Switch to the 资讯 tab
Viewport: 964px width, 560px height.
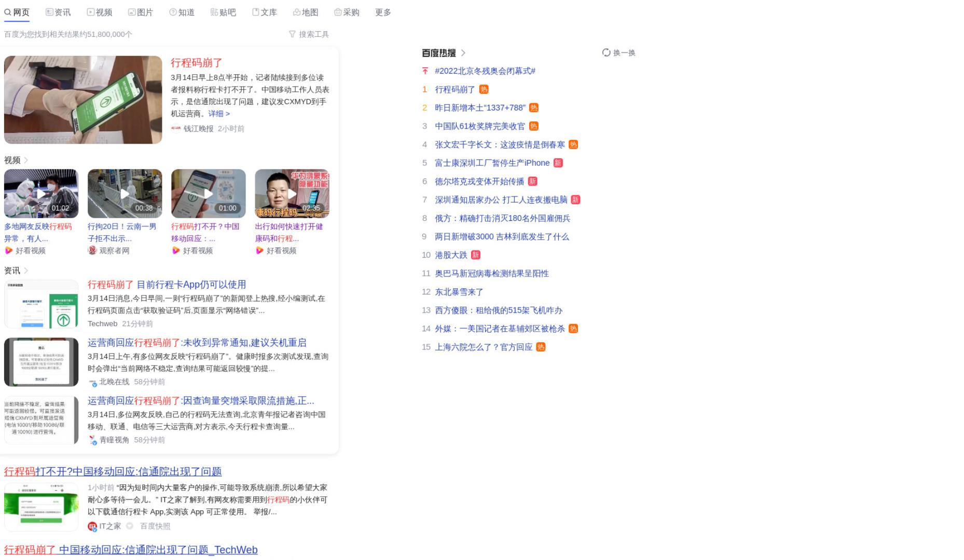pyautogui.click(x=58, y=12)
